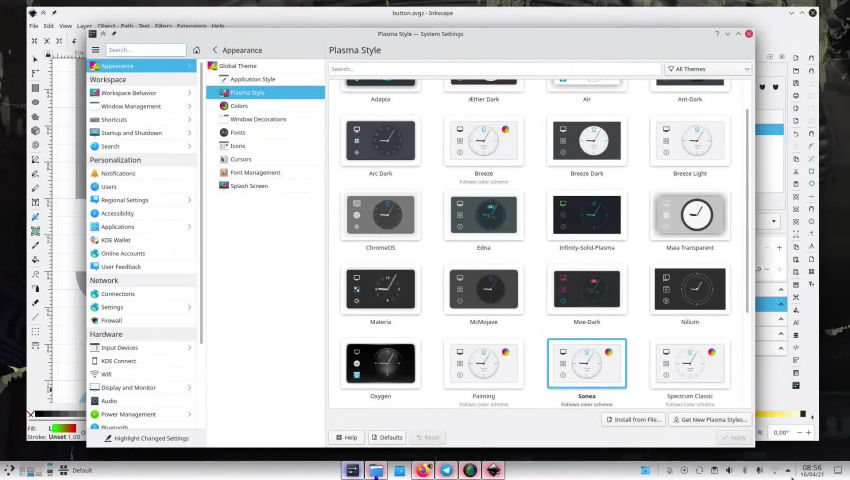Open Users settings in sidebar
850x480 pixels.
[x=143, y=187]
